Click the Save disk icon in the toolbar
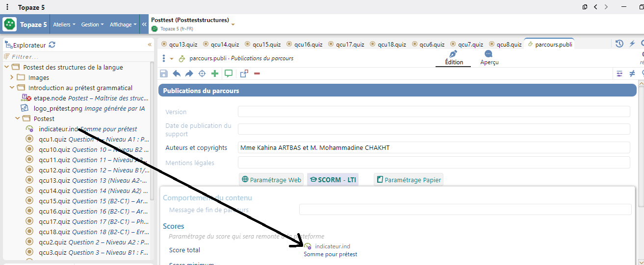The width and height of the screenshot is (644, 265). pos(164,73)
